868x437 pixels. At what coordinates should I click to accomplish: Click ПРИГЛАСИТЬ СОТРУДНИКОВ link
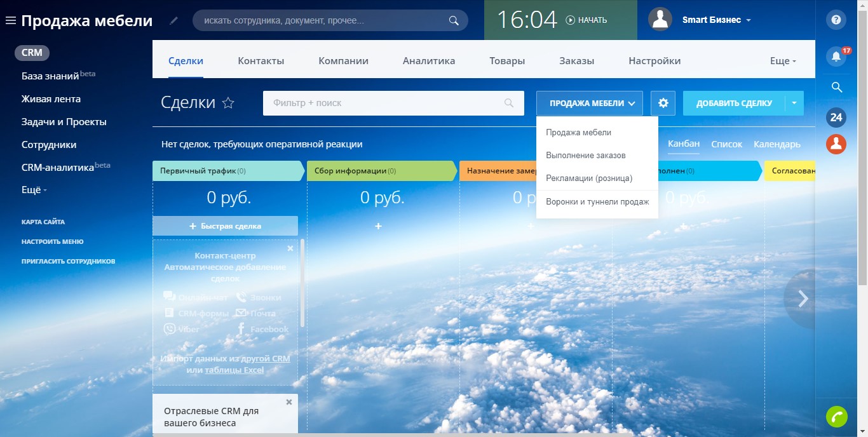68,262
